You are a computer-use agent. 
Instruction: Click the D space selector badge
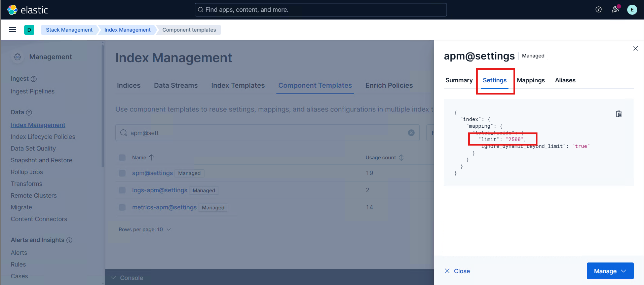(29, 30)
